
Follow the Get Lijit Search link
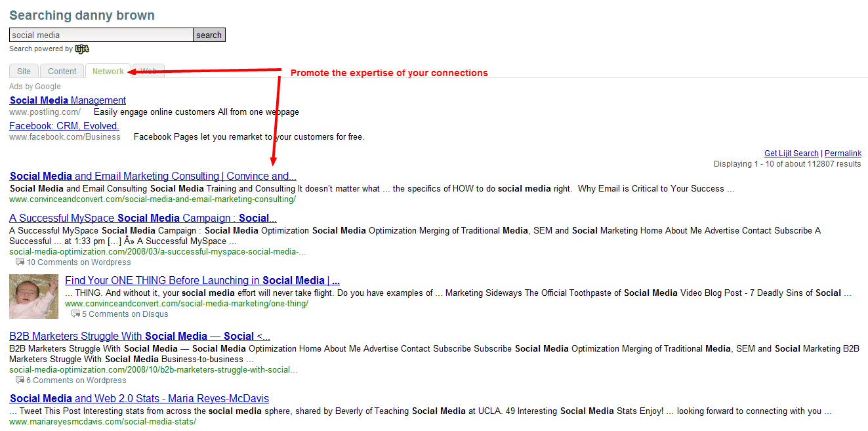point(791,154)
